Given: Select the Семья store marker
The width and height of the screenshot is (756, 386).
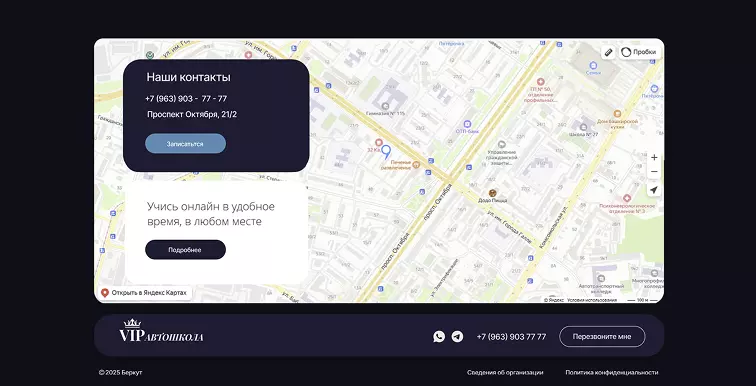Looking at the screenshot, I should click(594, 65).
